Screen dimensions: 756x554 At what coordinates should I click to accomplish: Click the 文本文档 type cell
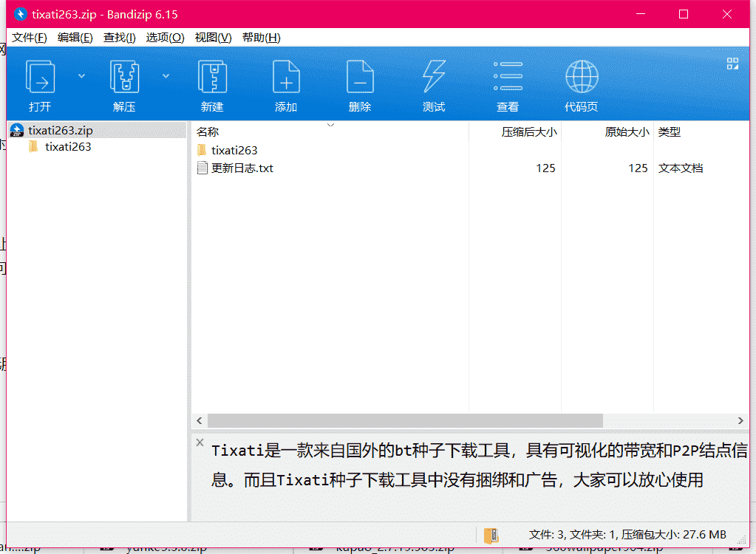pos(681,168)
